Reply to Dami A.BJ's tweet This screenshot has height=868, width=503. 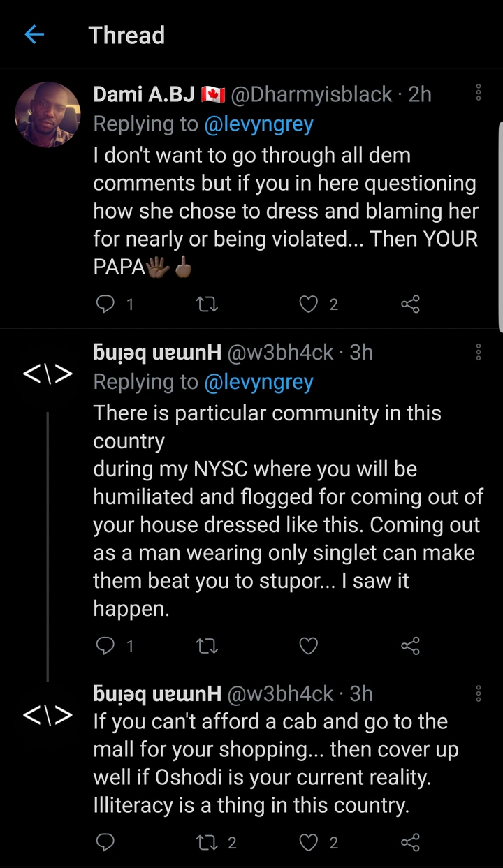pyautogui.click(x=105, y=304)
